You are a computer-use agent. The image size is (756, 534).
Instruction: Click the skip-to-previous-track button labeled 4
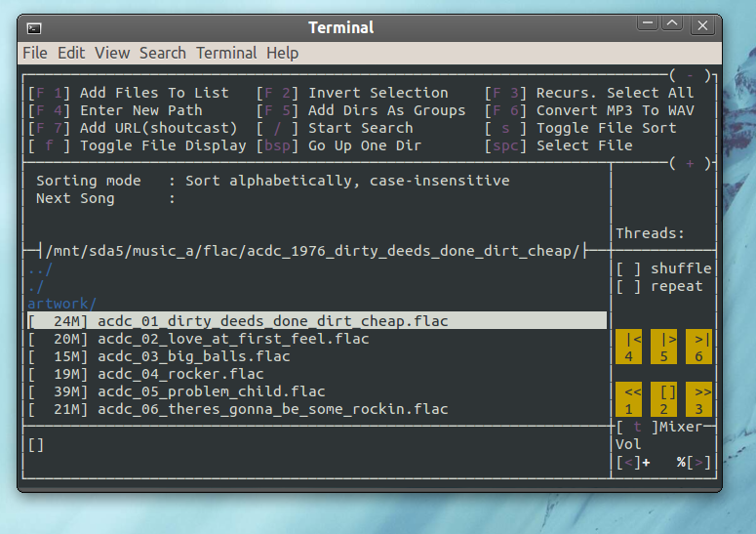[x=628, y=347]
